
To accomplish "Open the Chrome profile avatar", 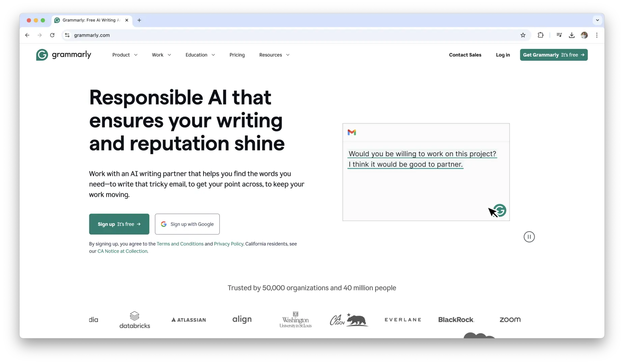I will coord(584,35).
